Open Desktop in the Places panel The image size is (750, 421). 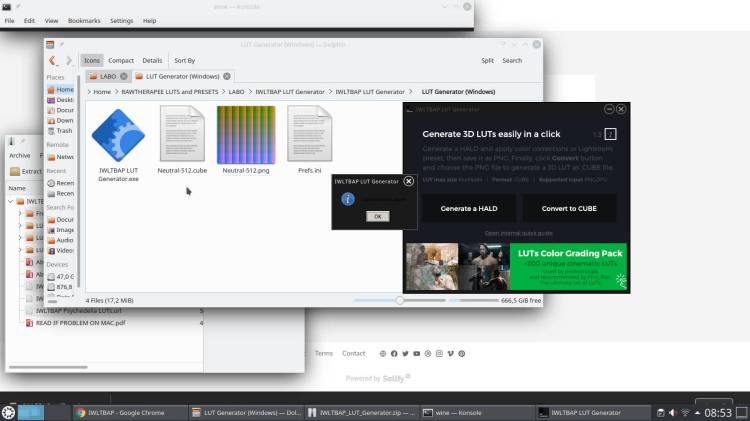click(x=60, y=100)
